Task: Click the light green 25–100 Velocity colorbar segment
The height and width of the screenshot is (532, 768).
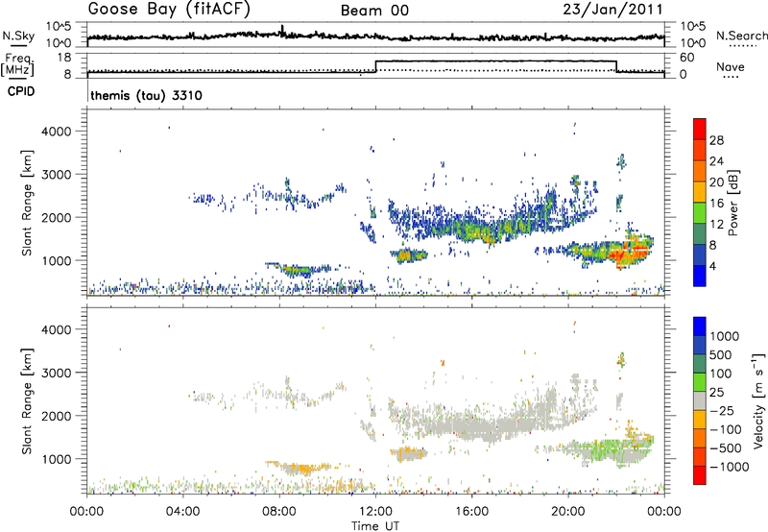Action: (700, 382)
